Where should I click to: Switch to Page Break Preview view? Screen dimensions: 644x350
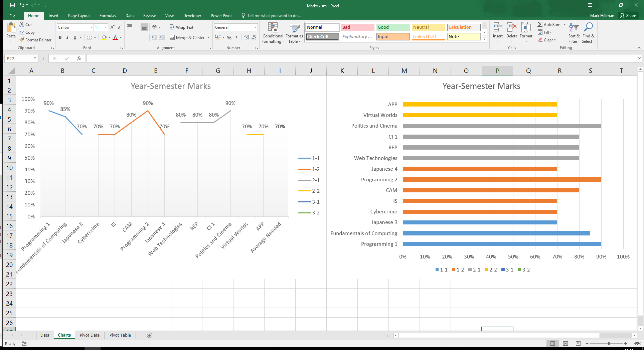[578, 343]
